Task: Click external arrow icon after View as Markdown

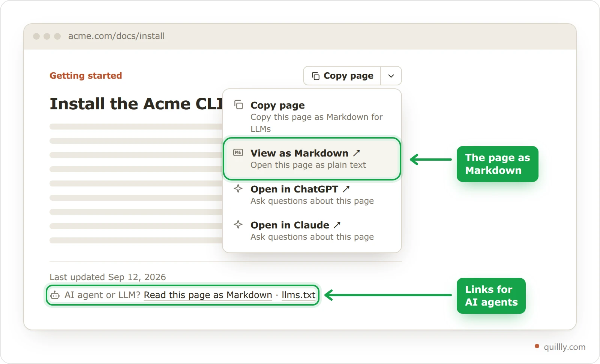Action: tap(357, 153)
